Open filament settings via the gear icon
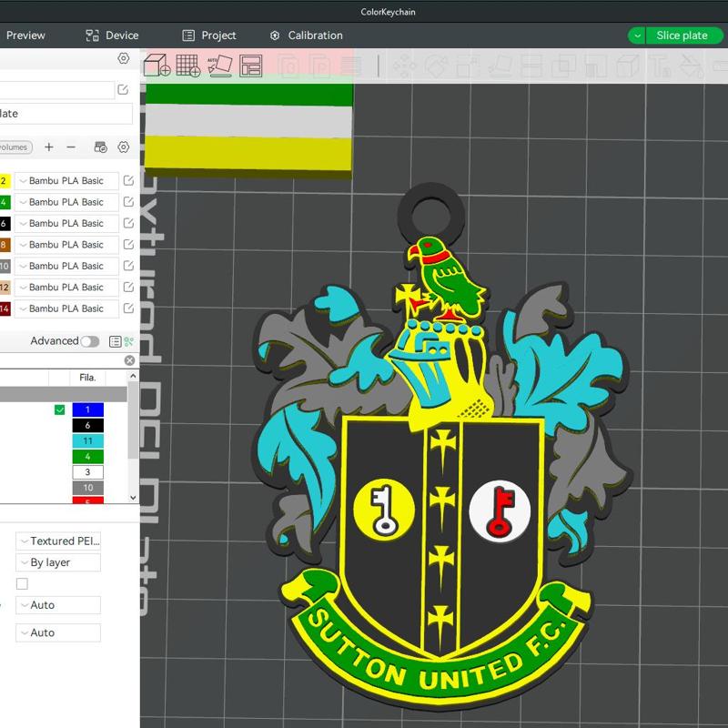The height and width of the screenshot is (728, 728). (x=123, y=147)
